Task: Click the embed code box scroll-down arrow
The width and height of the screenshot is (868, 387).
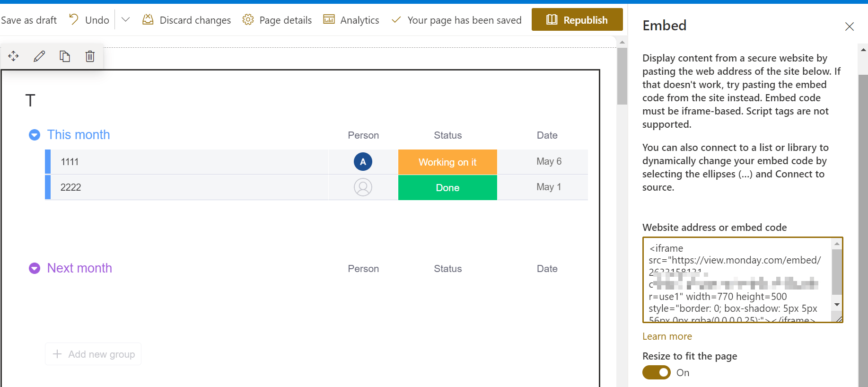Action: click(837, 305)
